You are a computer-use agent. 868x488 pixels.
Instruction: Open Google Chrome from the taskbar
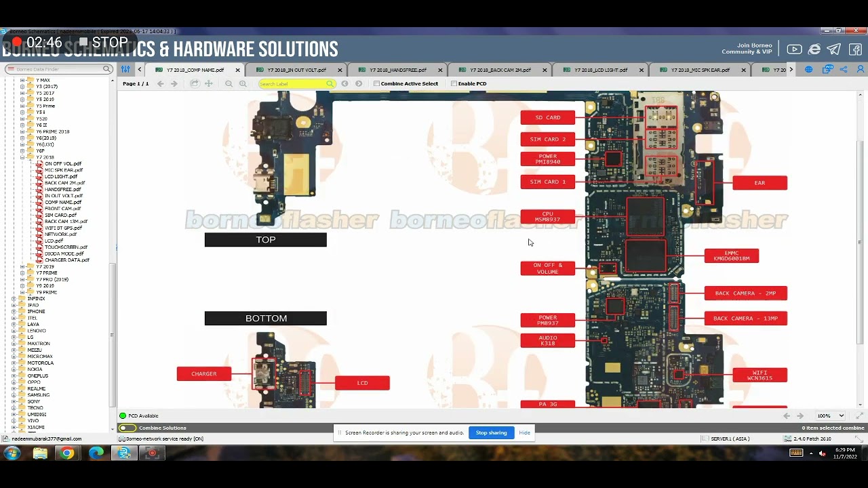(x=66, y=453)
